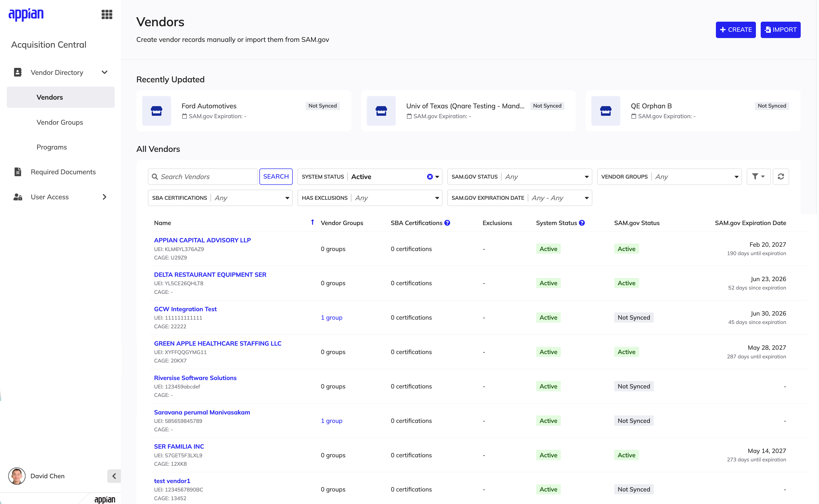Select Vendors in the sidebar
Image resolution: width=819 pixels, height=504 pixels.
(x=61, y=97)
